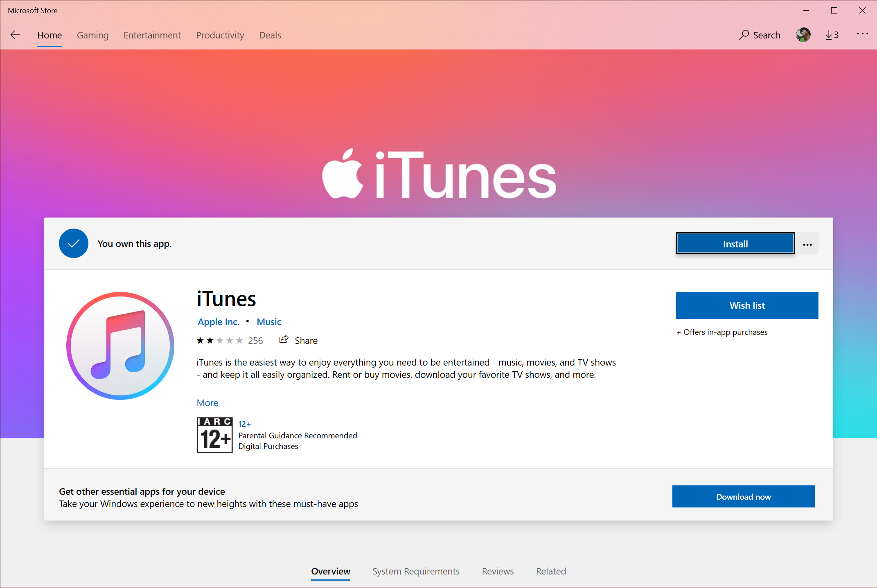
Task: Expand options ellipsis beside Install
Action: tap(807, 244)
